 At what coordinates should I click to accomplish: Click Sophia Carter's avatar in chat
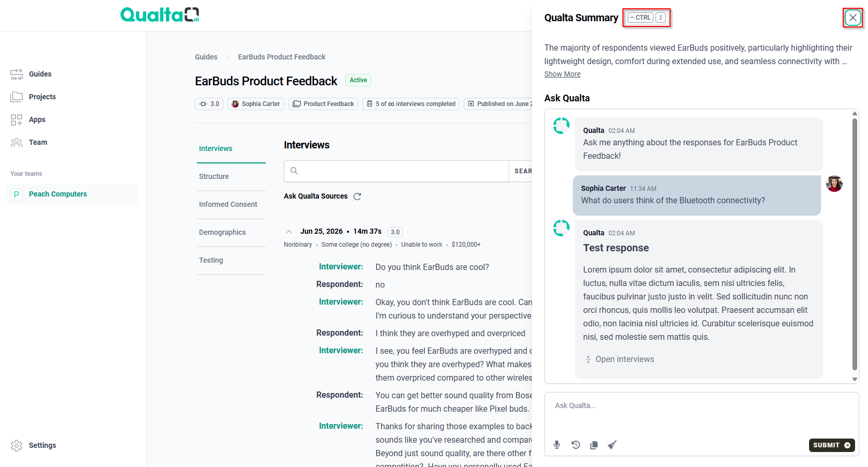tap(834, 184)
